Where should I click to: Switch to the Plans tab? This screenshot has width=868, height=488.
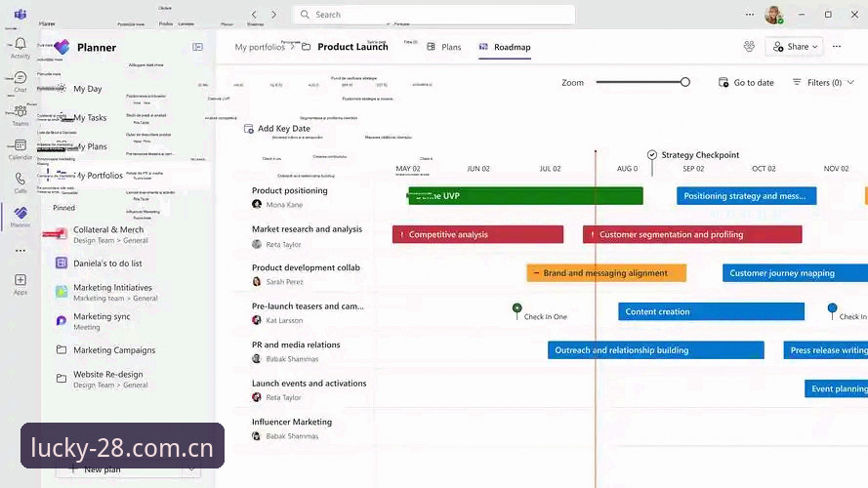coord(444,47)
